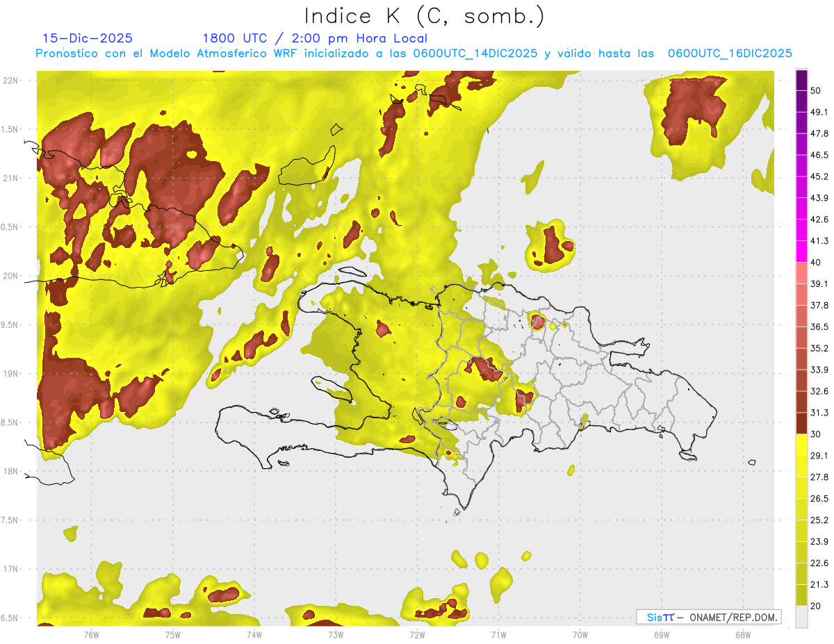Click the dark purple legend swatch above 50
This screenshot has height=644, width=834.
[801, 81]
